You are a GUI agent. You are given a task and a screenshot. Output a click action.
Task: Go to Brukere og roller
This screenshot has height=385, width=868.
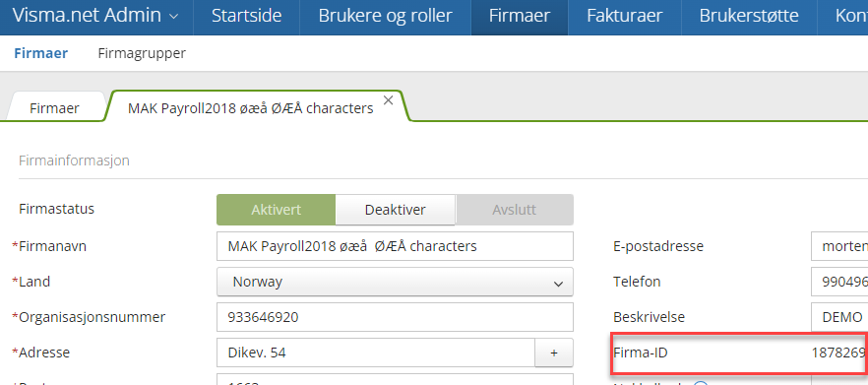[x=386, y=16]
